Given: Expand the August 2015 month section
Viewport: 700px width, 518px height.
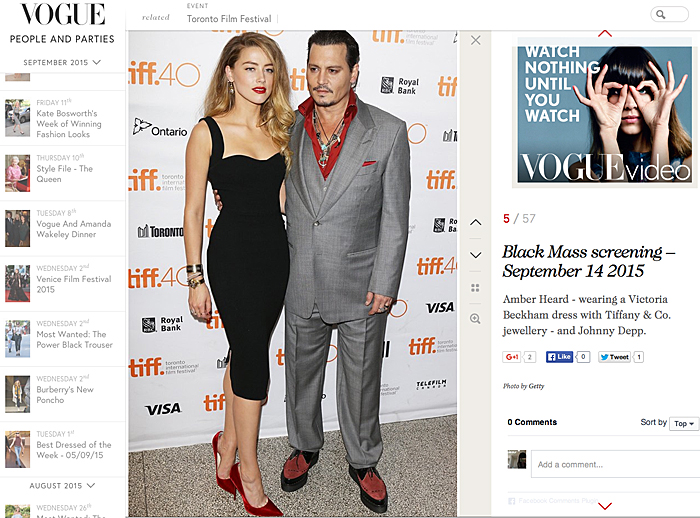Looking at the screenshot, I should click(x=62, y=485).
